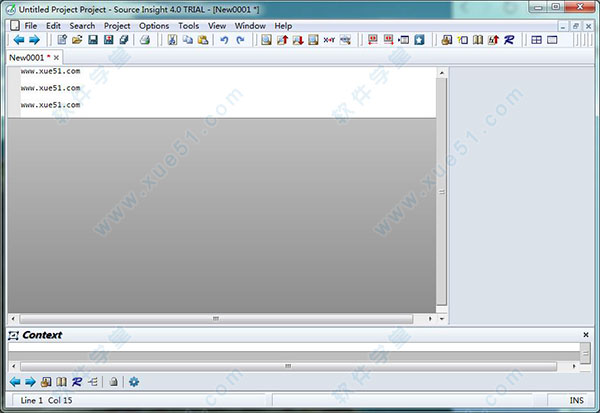Search forward with the red down arrow icon
This screenshot has width=600, height=413.
click(x=298, y=40)
